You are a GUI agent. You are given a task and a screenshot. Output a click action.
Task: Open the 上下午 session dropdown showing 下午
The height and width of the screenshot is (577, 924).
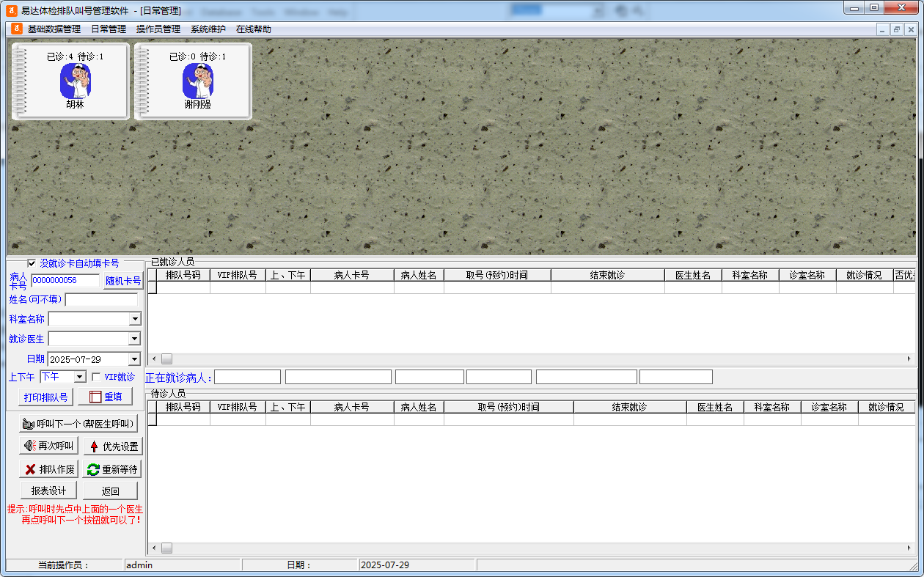(79, 377)
